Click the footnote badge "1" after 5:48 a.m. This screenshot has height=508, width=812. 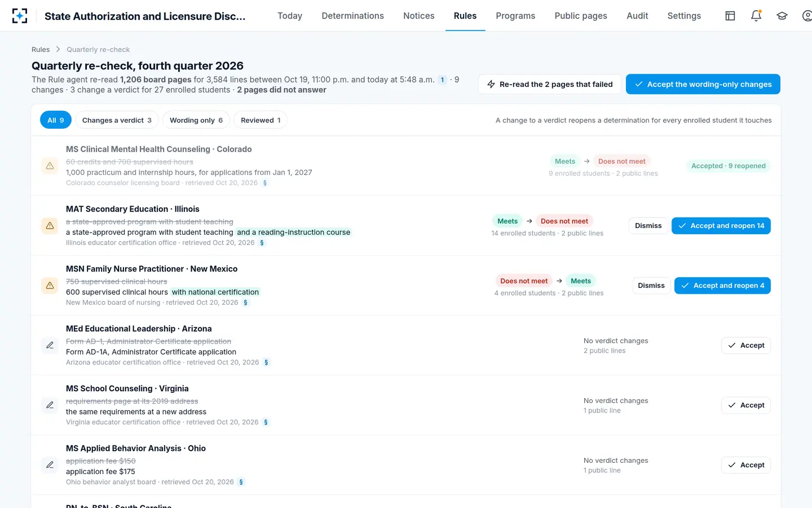[x=443, y=80]
